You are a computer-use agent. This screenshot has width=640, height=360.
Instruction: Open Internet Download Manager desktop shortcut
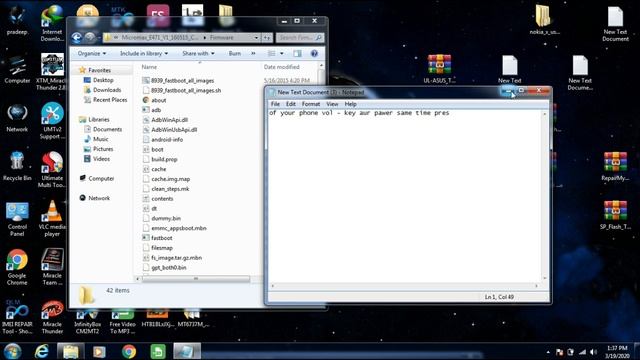coord(52,23)
